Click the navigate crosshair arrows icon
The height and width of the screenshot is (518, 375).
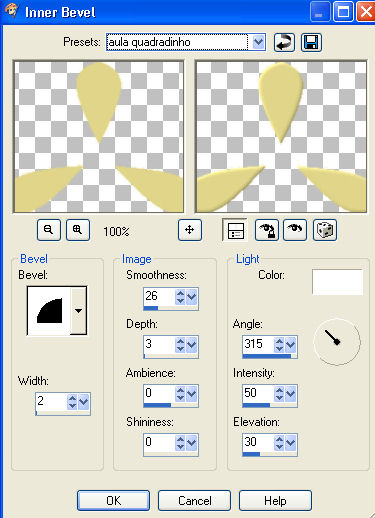190,230
